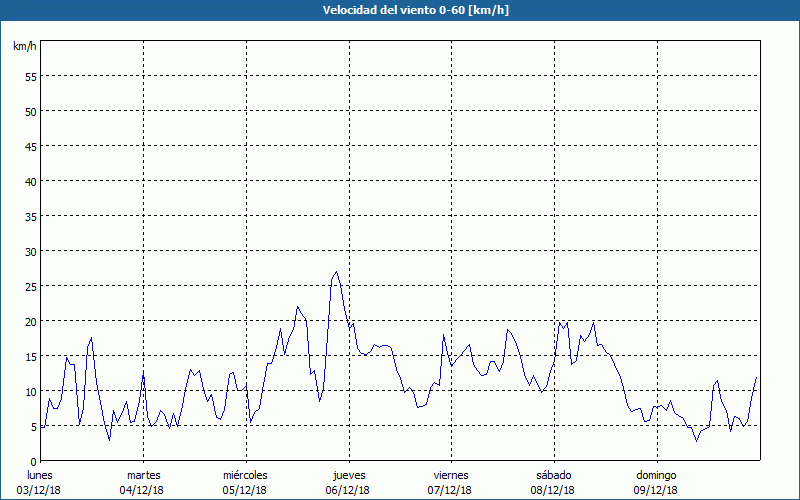Click the '09/12/18' date label

point(656,490)
